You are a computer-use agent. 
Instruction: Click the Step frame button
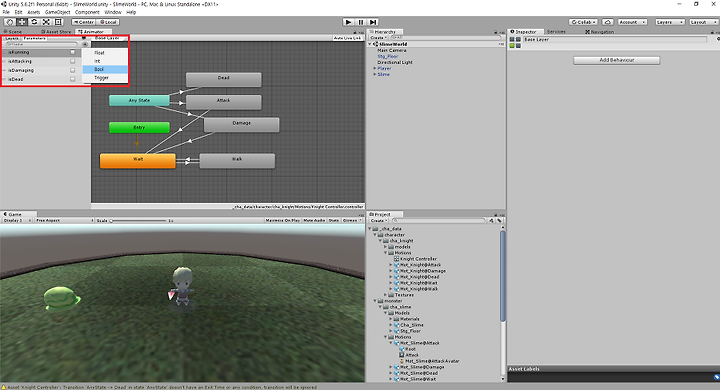point(373,22)
